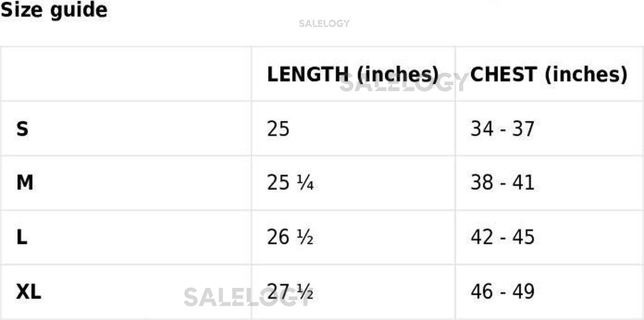Click the length value 25 for size S
The image size is (644, 320).
pos(278,129)
